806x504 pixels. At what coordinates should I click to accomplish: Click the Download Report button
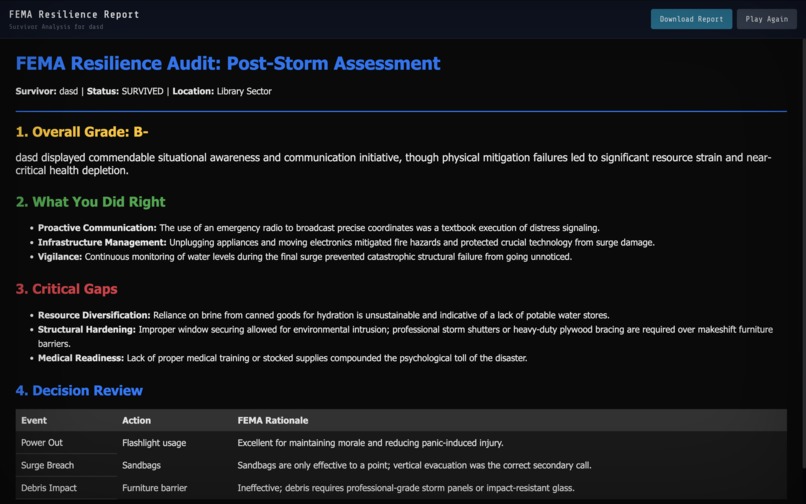(691, 19)
